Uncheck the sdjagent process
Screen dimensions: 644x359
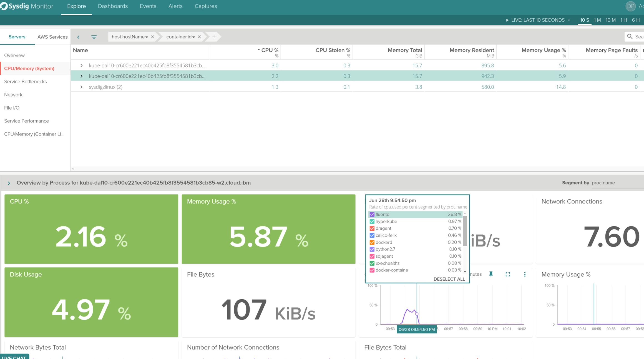[x=372, y=256]
